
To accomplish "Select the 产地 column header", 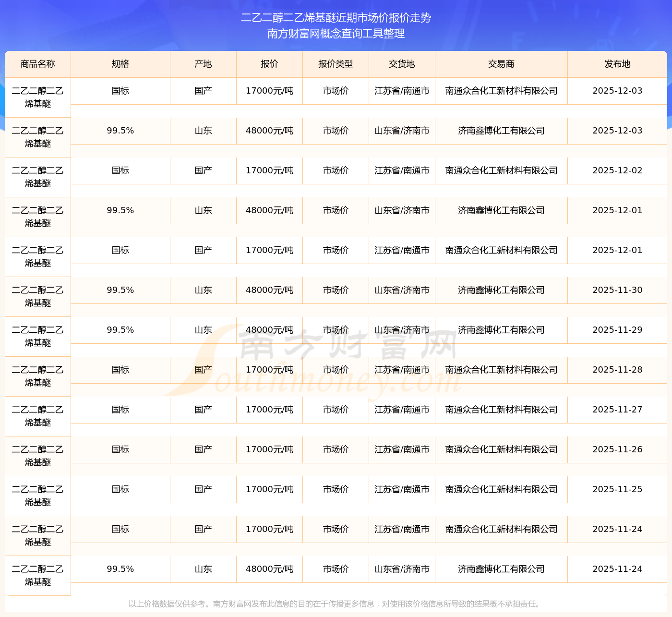I will tap(203, 64).
